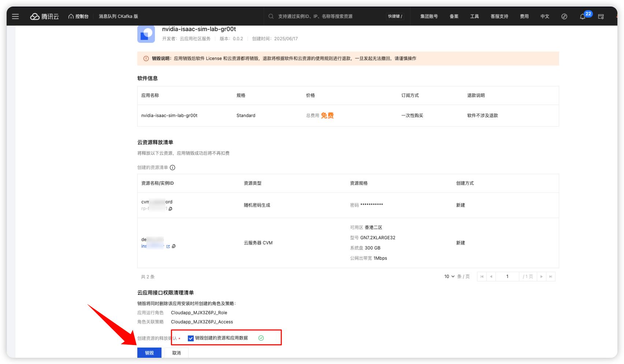Click the Cloudapp_MJX3Z6PJ_Role value
The image size is (624, 364).
(199, 313)
